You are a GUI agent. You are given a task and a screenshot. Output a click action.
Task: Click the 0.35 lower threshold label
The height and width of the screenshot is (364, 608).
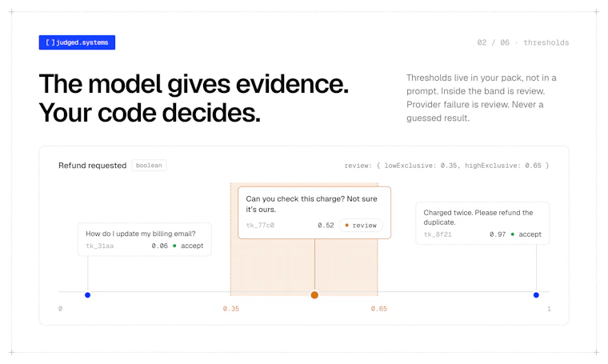pos(231,309)
